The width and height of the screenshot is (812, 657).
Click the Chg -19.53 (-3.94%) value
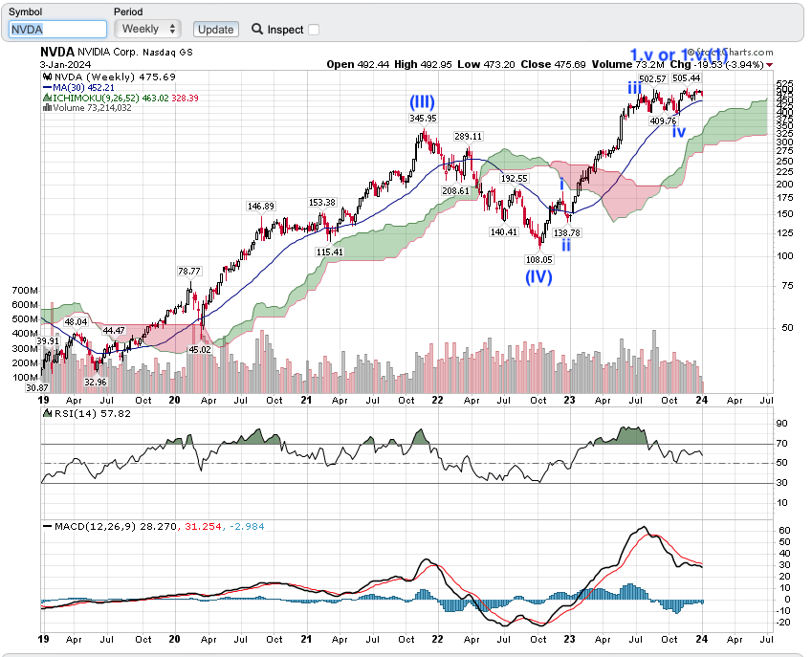(x=716, y=64)
